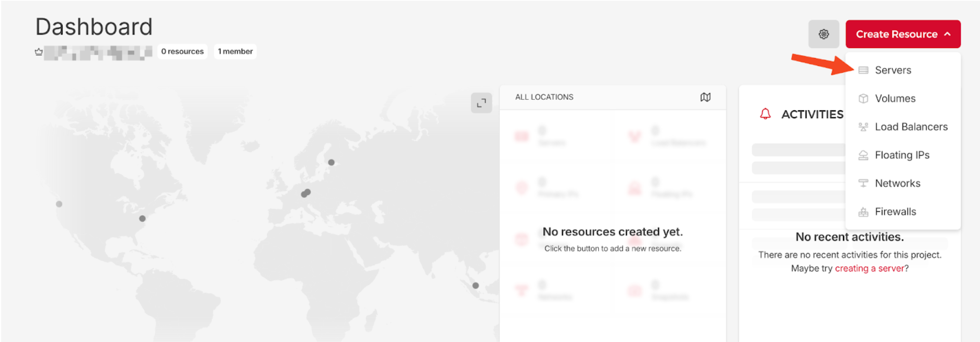Pick Floating IPs from the menu

point(902,155)
